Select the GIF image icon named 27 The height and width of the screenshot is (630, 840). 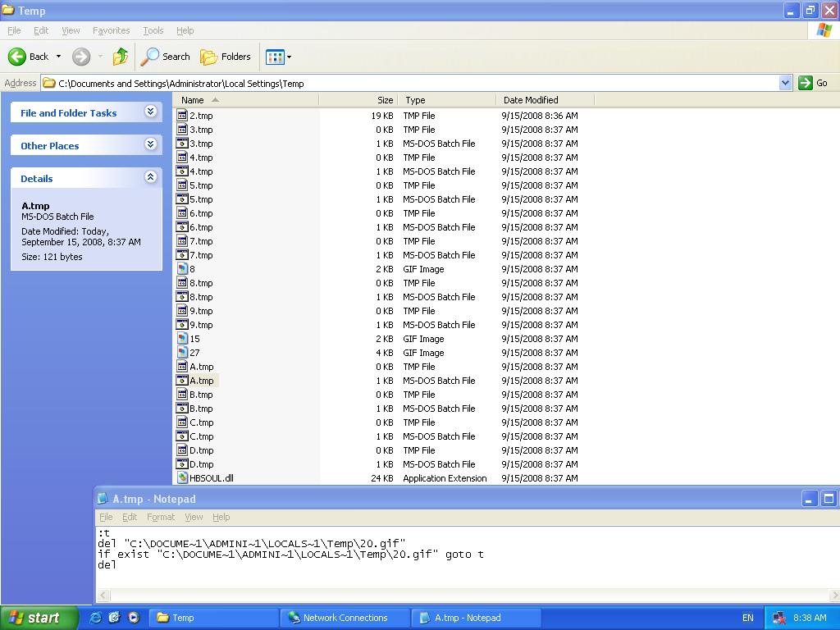pos(182,352)
